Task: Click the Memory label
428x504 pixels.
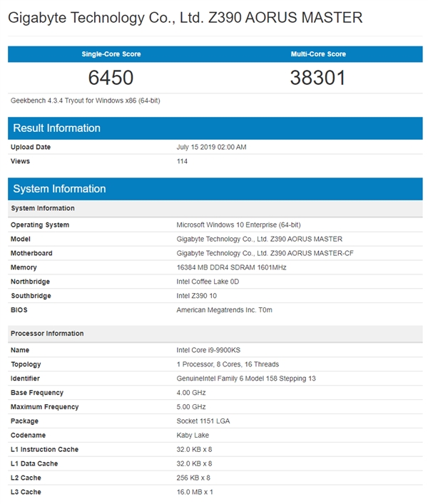Action: click(24, 267)
